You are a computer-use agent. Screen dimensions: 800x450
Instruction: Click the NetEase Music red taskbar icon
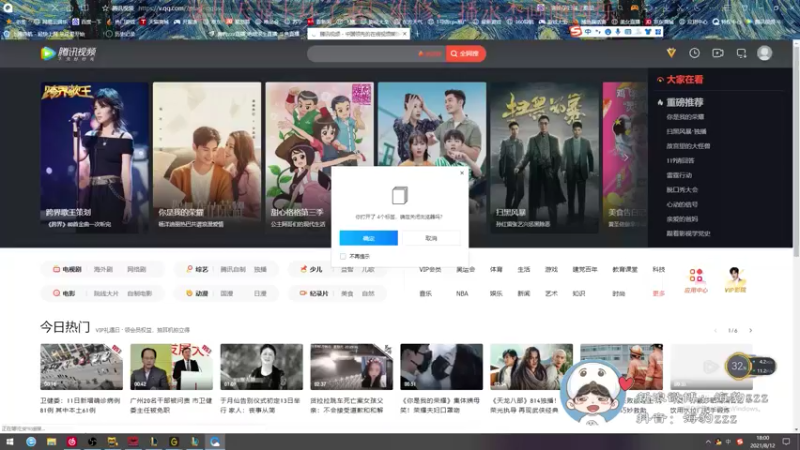click(x=71, y=442)
